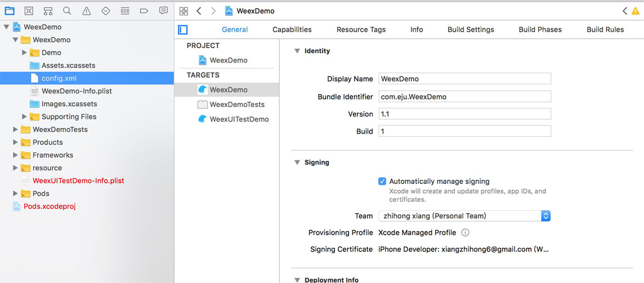This screenshot has width=644, height=283.
Task: Select the WeexUITestDemo target
Action: [239, 119]
